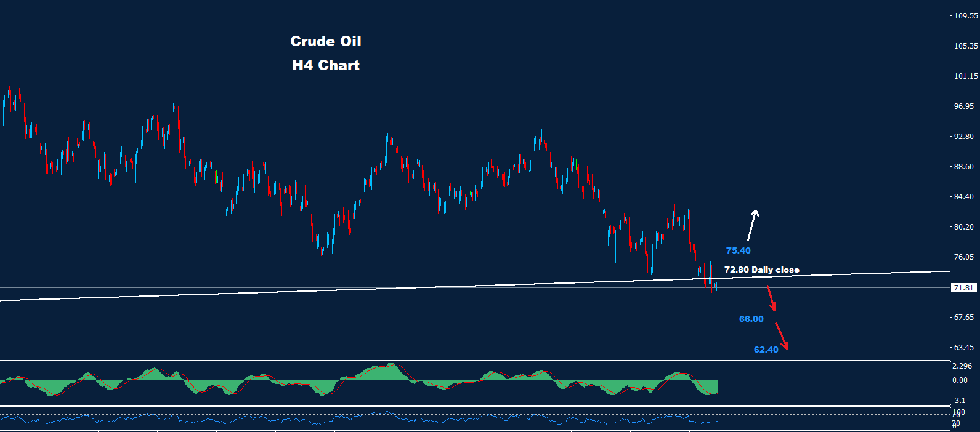Image resolution: width=980 pixels, height=432 pixels.
Task: Click the "H4 Chart" timeframe text
Action: pyautogui.click(x=326, y=65)
